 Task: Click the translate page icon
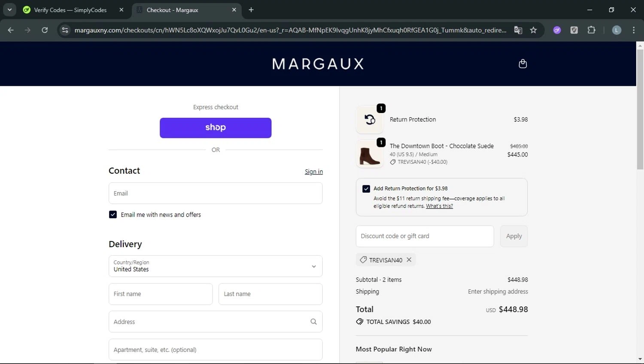[x=518, y=30]
